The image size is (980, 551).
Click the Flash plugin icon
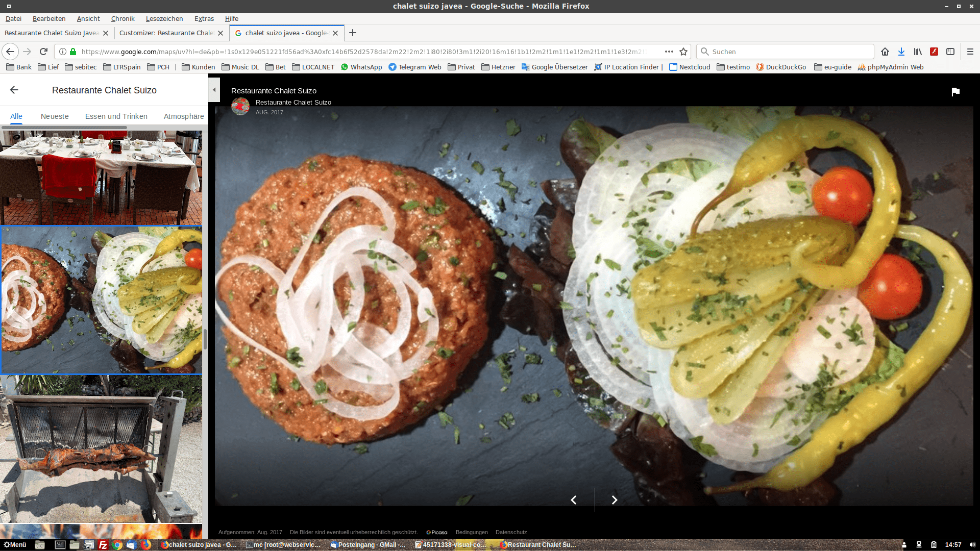934,52
